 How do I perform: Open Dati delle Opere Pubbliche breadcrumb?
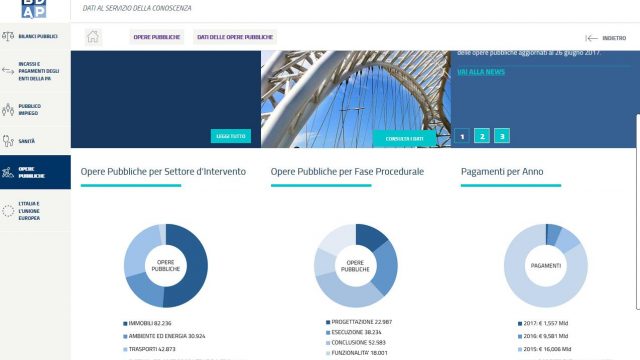235,37
